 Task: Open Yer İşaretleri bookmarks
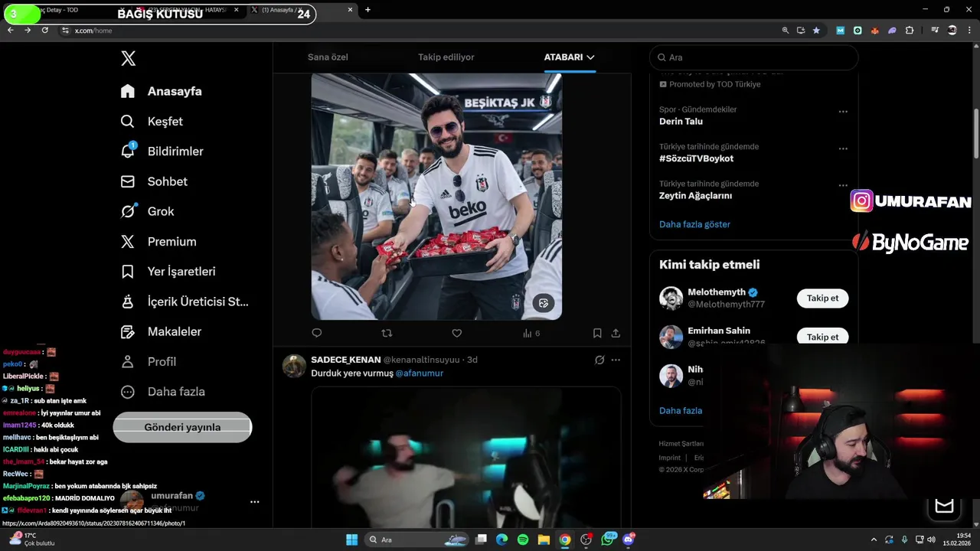tap(168, 272)
